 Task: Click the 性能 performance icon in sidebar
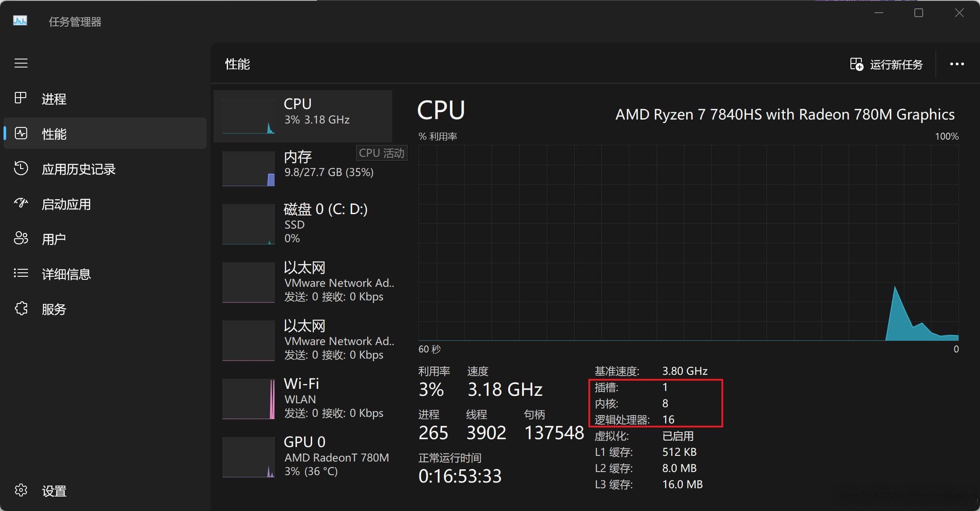[x=21, y=133]
